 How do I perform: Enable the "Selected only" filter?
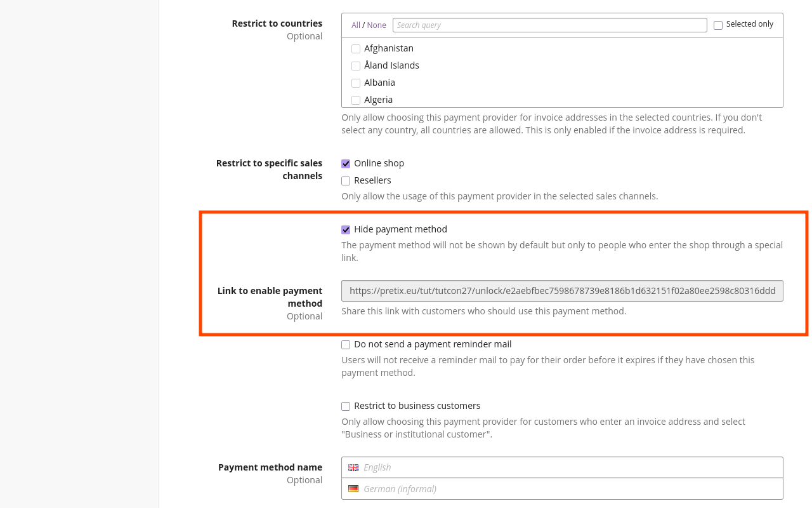coord(717,25)
